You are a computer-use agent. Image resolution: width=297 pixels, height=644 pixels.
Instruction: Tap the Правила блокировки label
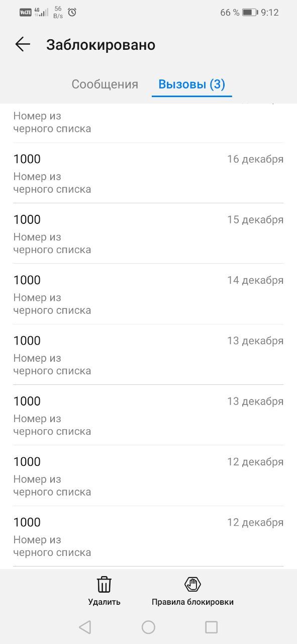tap(192, 601)
